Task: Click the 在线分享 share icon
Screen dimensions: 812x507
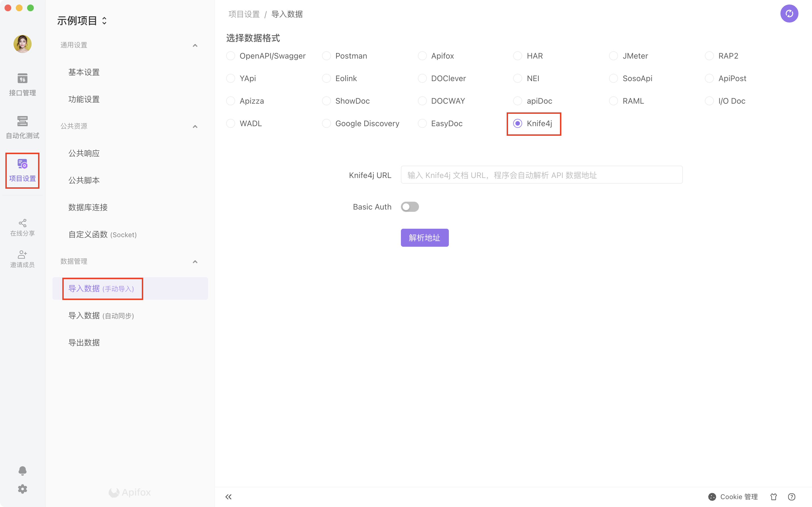Action: click(x=22, y=227)
